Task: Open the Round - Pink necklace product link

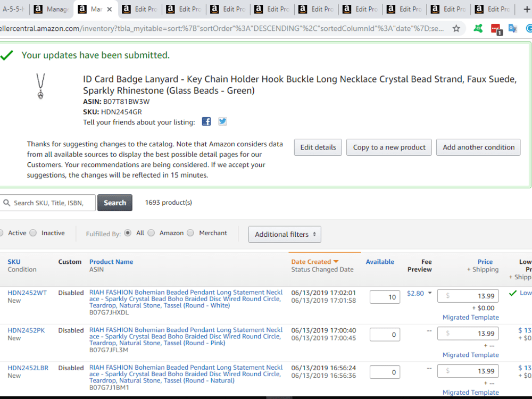Action: coord(186,337)
